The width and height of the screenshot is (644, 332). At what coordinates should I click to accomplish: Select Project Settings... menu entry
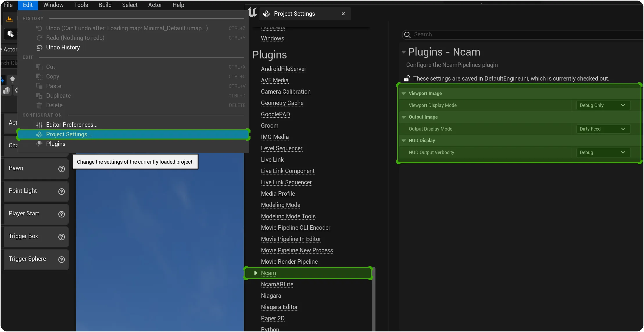[133, 134]
